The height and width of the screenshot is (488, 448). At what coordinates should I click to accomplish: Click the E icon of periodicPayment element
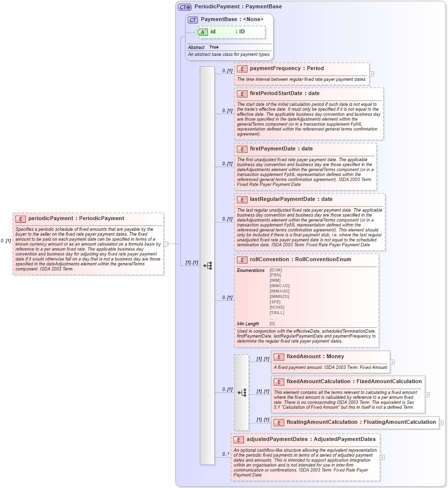21,219
